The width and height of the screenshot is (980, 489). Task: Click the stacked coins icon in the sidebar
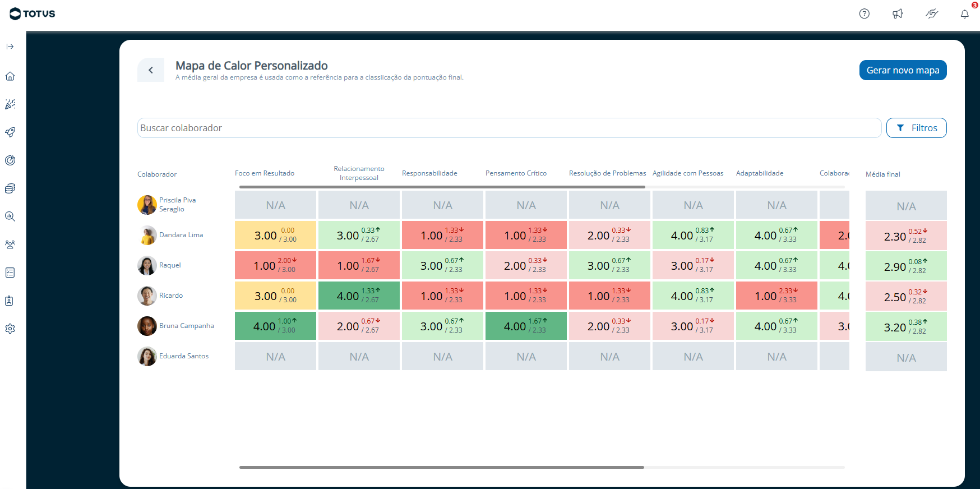pos(10,188)
